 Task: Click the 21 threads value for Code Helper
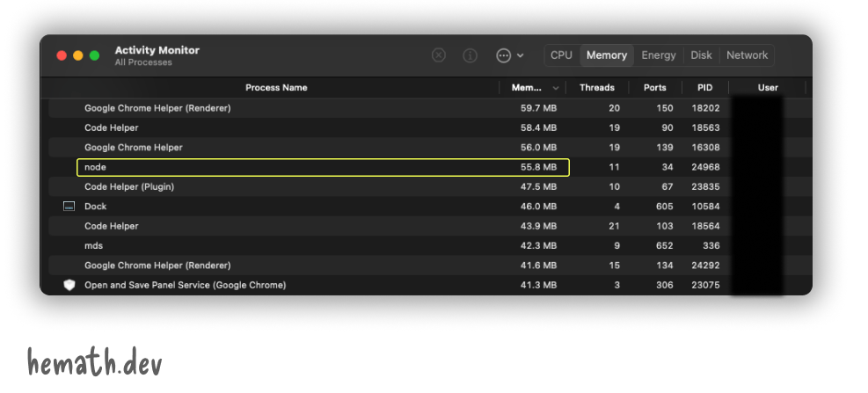[x=614, y=226]
